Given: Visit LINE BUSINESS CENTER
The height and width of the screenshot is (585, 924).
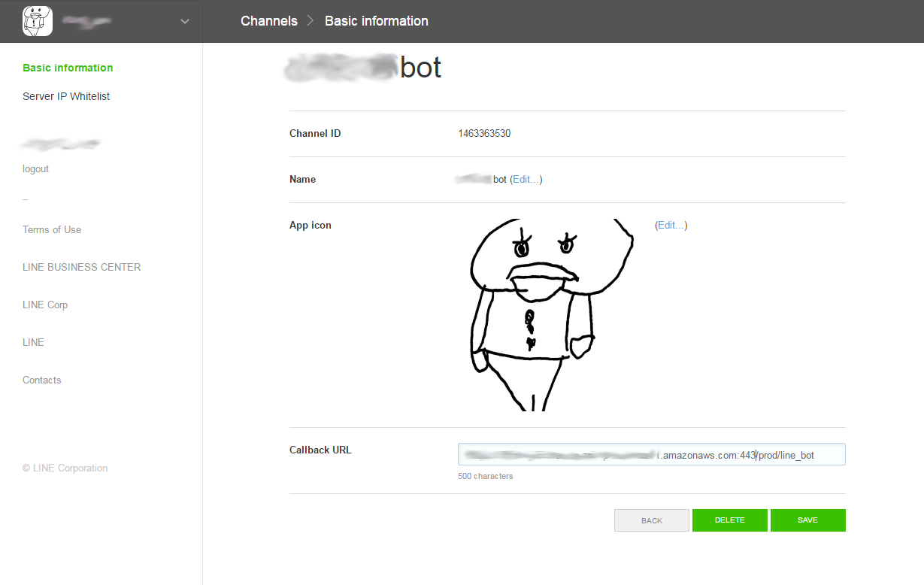Looking at the screenshot, I should [81, 267].
